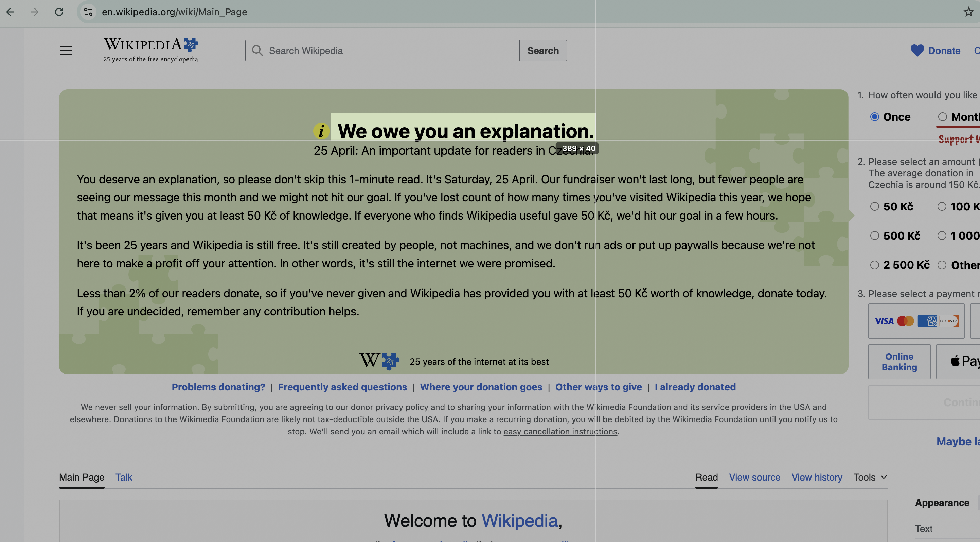Select the Read tab
The width and height of the screenshot is (980, 542).
[x=707, y=477]
